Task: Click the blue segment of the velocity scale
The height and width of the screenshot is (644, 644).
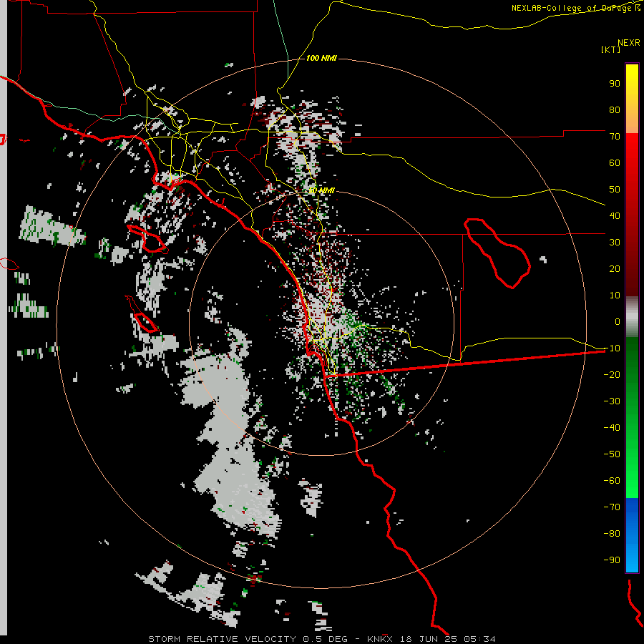Action: click(632, 535)
